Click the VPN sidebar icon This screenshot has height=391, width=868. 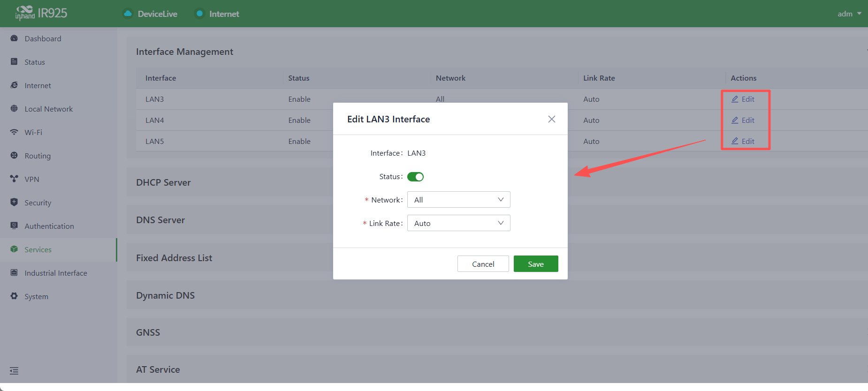pyautogui.click(x=14, y=179)
